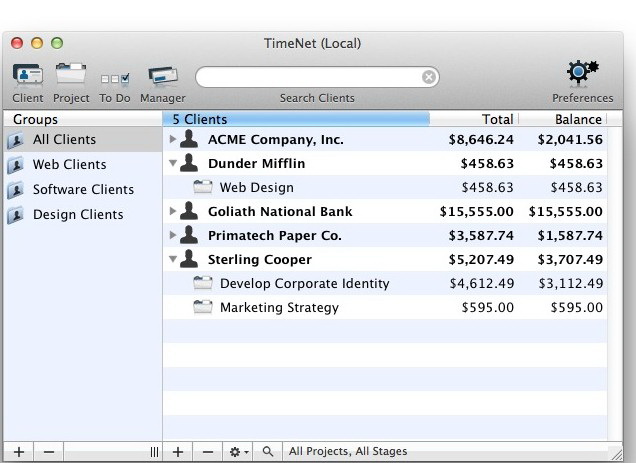Click Develop Corporate Identity balance $3,112.49

point(571,283)
